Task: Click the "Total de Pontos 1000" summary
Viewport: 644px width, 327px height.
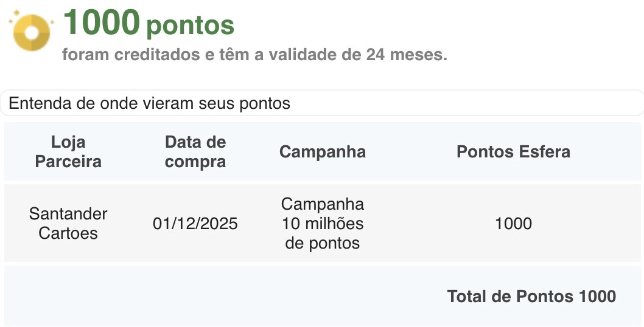Action: [x=531, y=296]
